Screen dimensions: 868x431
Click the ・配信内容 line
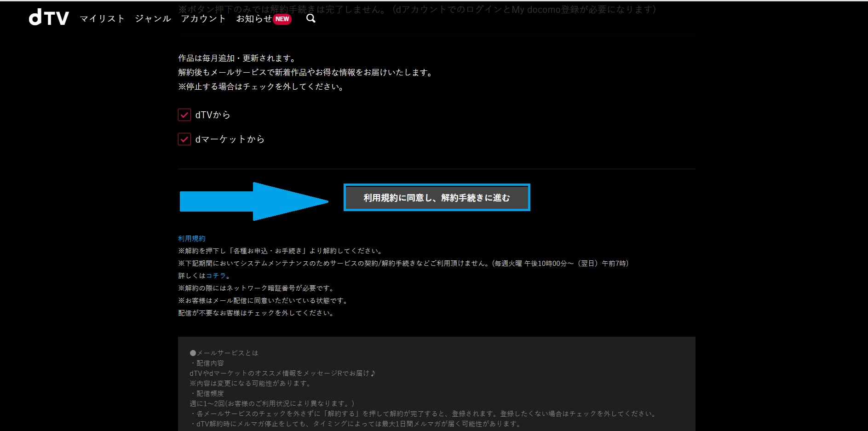click(x=207, y=363)
